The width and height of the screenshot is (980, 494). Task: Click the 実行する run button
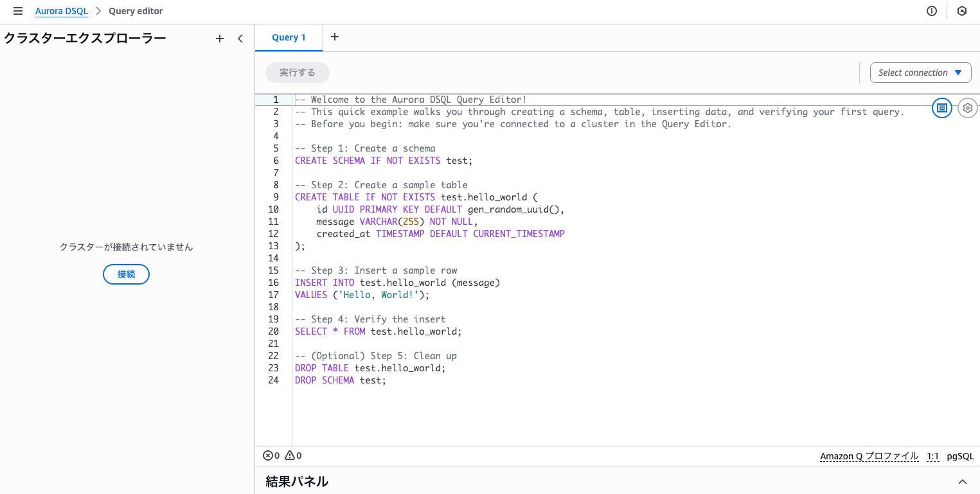tap(297, 72)
